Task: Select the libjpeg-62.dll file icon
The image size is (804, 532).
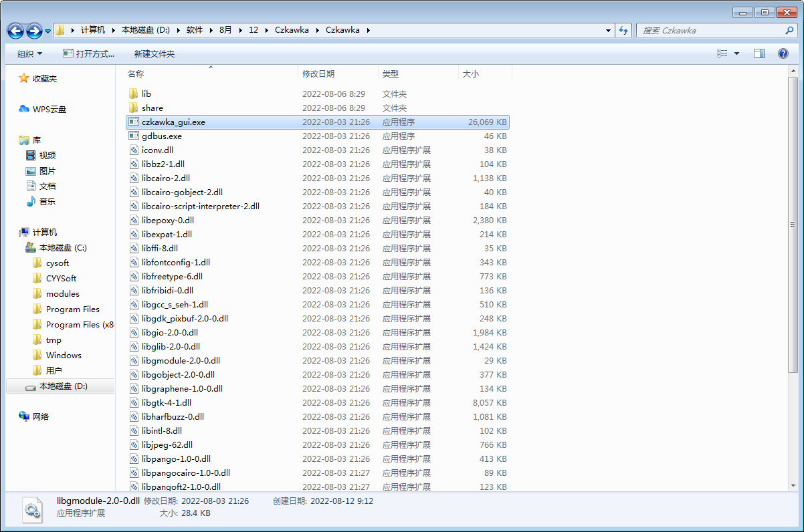Action: (x=133, y=444)
